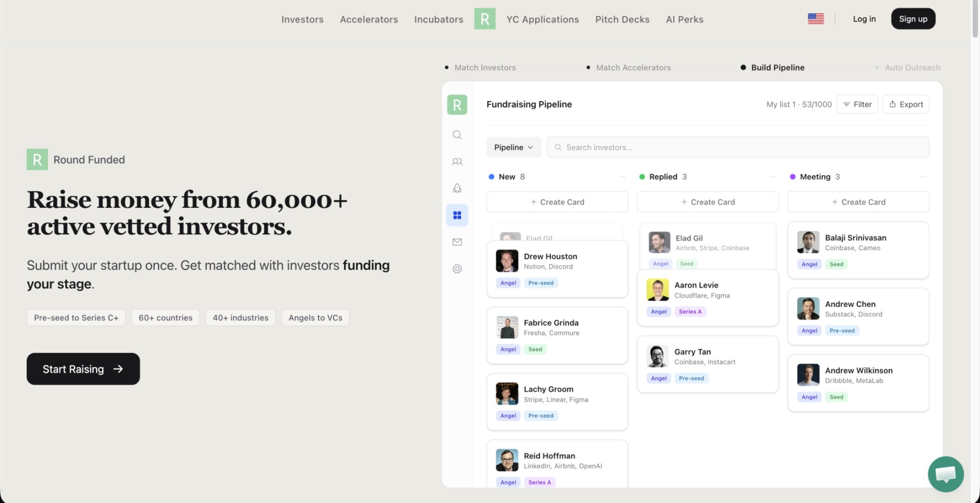
Task: Click the 40+ industries chip
Action: [241, 318]
